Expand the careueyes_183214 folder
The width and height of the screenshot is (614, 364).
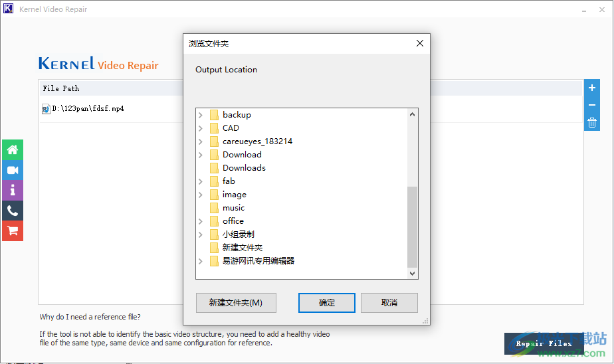[x=201, y=141]
